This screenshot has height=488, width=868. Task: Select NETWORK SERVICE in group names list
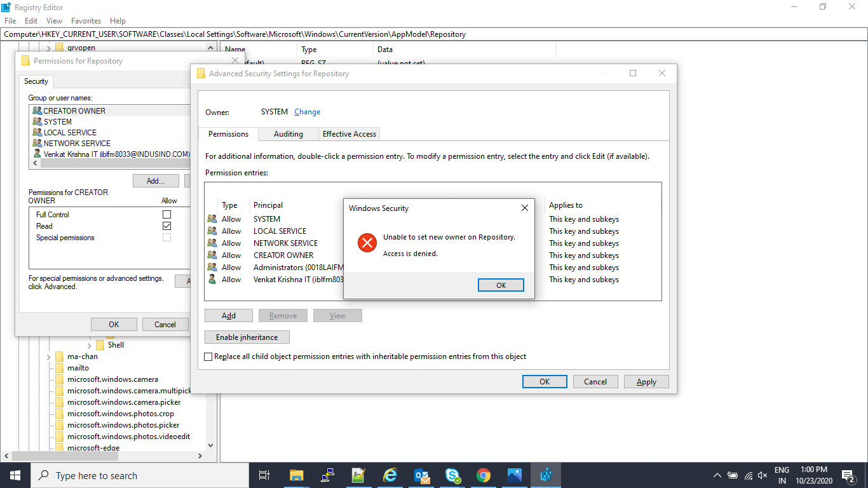tap(77, 144)
